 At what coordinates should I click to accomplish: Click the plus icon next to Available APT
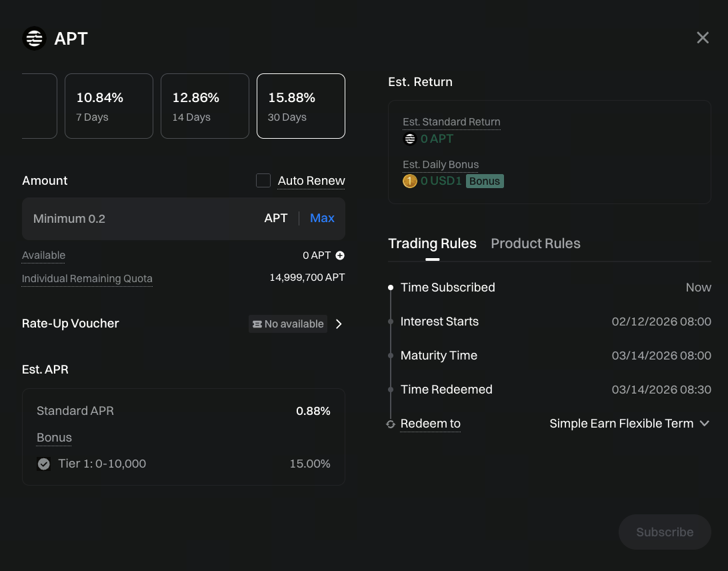coord(340,255)
